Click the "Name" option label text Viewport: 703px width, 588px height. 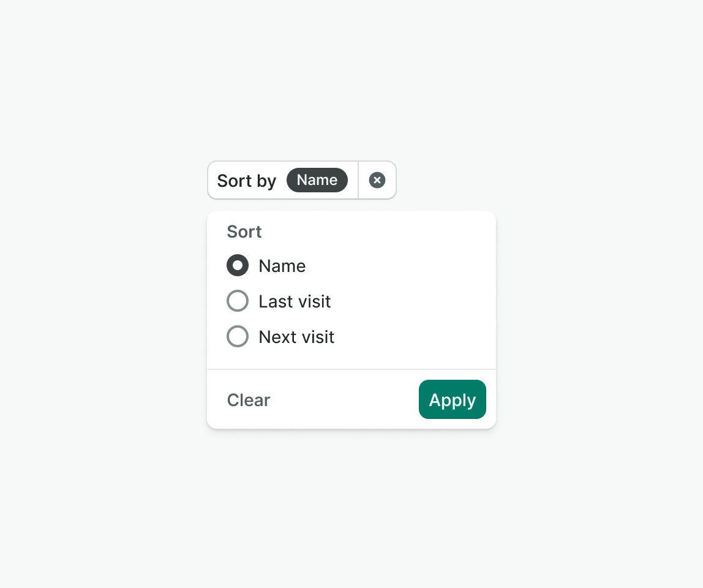pos(282,266)
